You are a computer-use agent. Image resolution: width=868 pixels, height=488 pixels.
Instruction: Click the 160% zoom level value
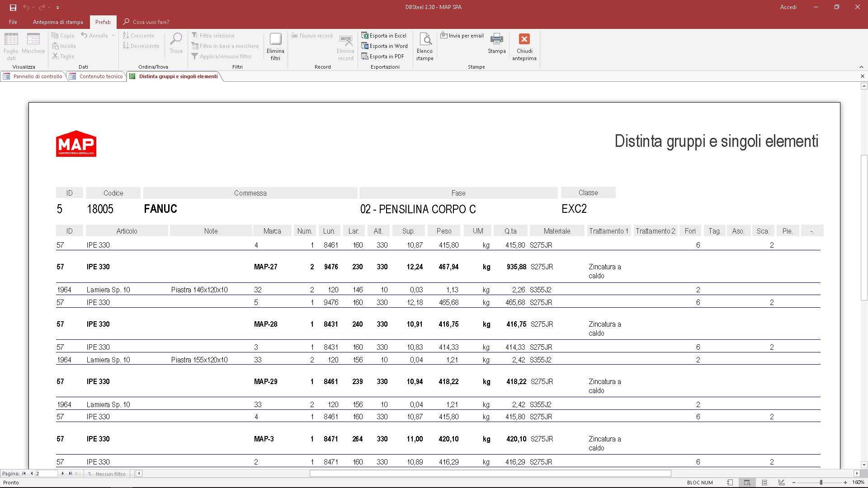click(x=858, y=483)
